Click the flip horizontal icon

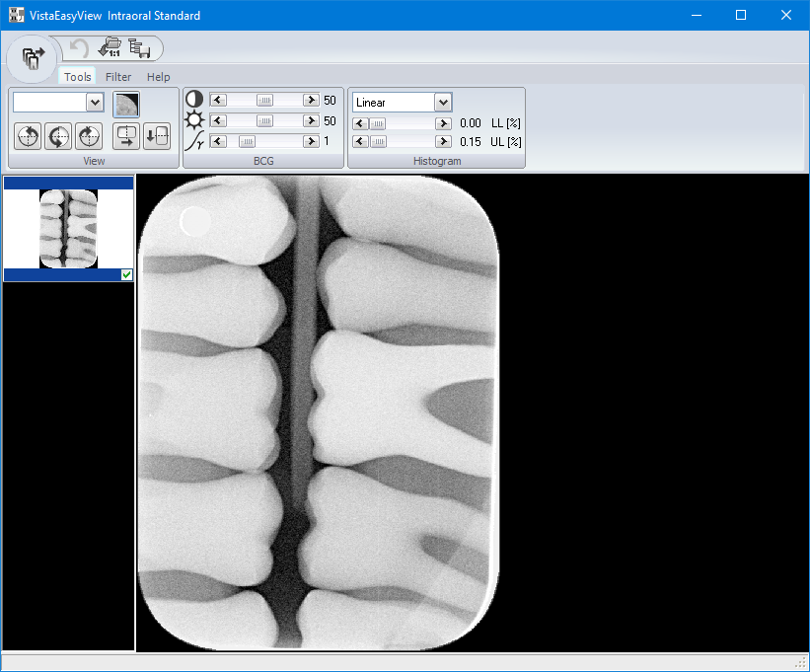126,136
